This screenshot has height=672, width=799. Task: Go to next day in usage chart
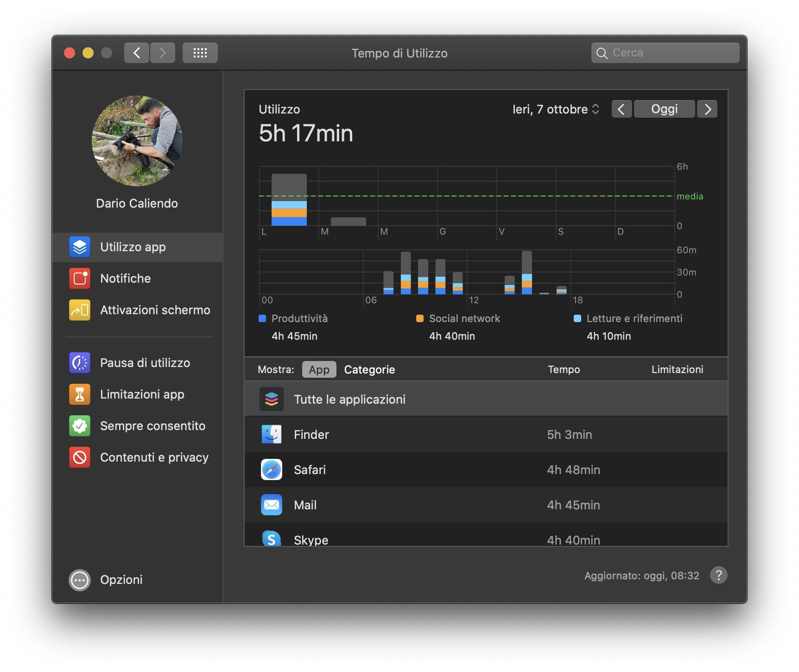point(708,109)
